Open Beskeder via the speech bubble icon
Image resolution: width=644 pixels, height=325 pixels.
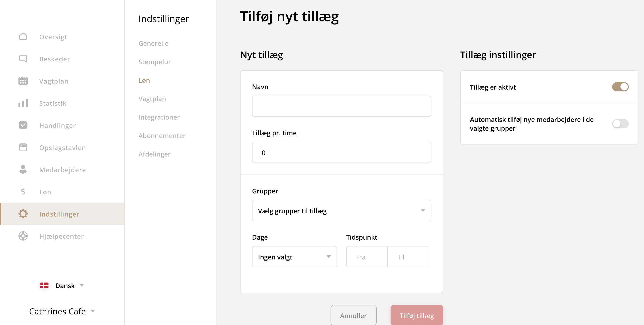coord(23,59)
